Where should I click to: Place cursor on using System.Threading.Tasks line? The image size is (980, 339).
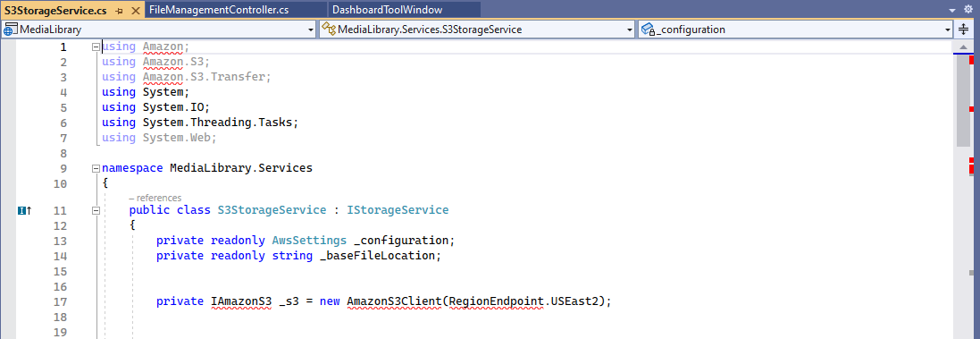200,123
